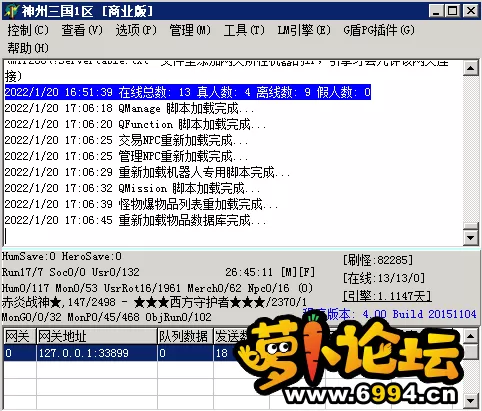This screenshot has width=482, height=411.
Task: Select the 重新加载物品数据库完成 log line
Action: click(x=135, y=220)
